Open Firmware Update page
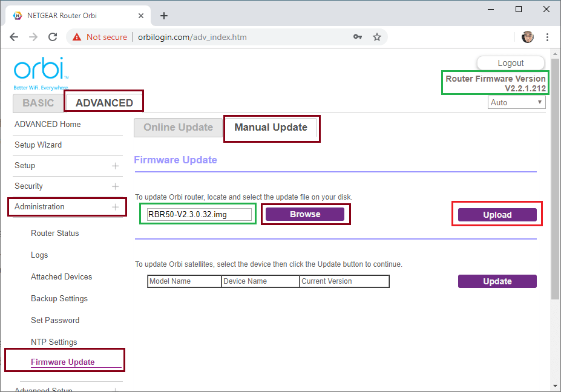 coord(62,362)
